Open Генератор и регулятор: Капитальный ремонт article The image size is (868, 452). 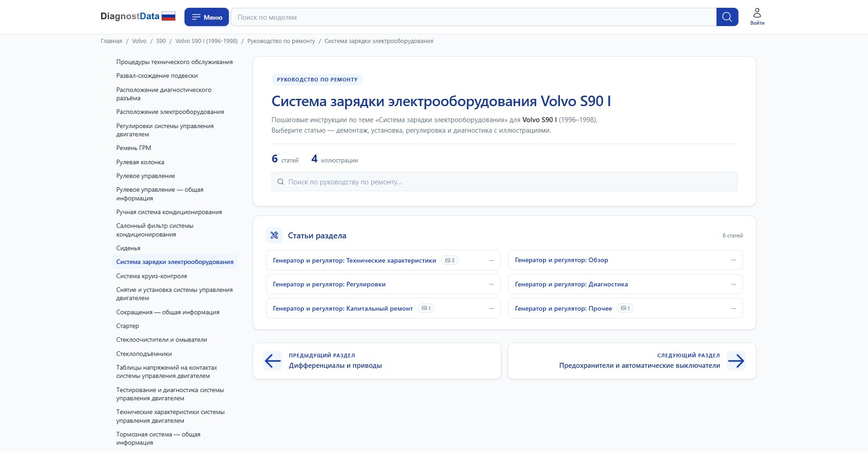point(383,308)
